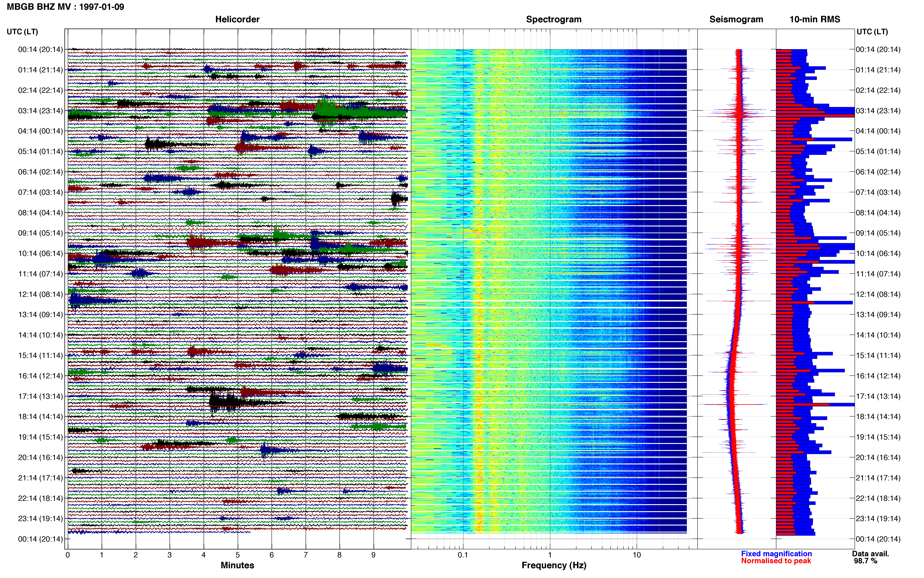Select the Helicorder panel heading
Viewport: 924px width, 578px height.
(237, 20)
